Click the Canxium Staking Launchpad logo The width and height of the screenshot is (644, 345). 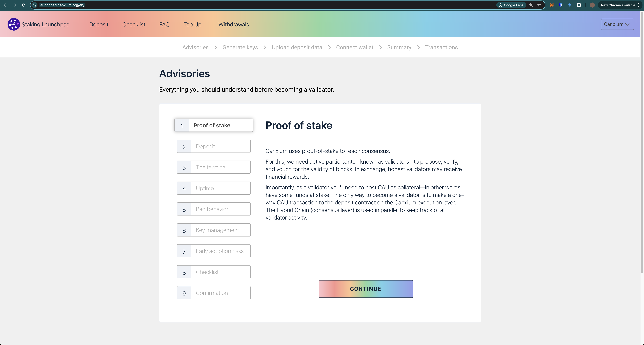(13, 24)
